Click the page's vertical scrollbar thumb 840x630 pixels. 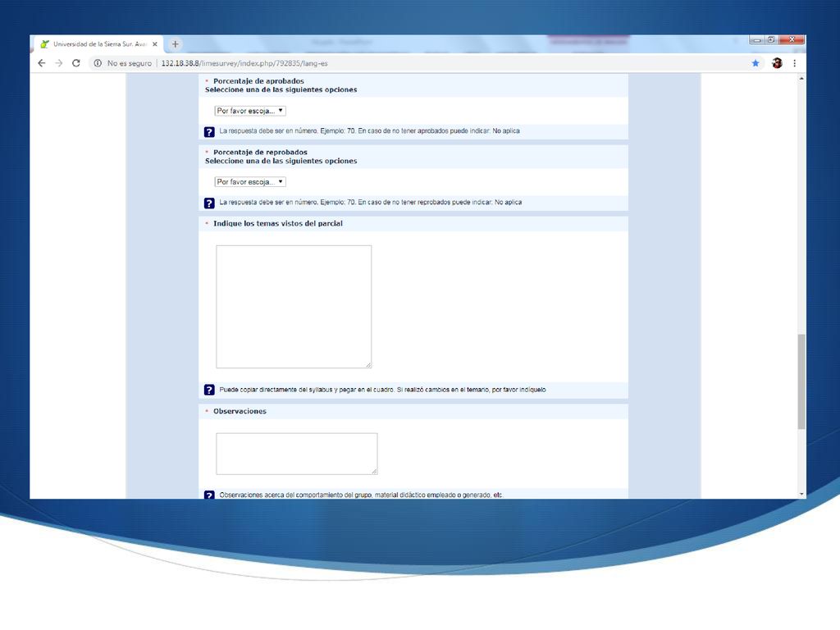click(801, 381)
